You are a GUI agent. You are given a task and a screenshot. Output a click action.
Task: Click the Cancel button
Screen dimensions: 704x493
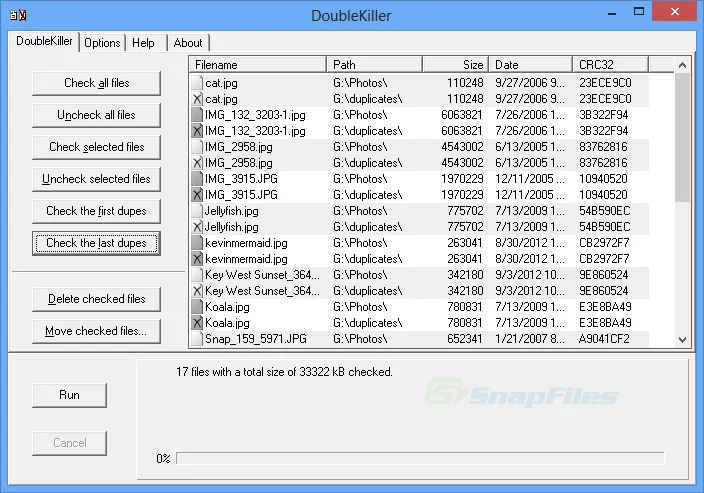70,443
